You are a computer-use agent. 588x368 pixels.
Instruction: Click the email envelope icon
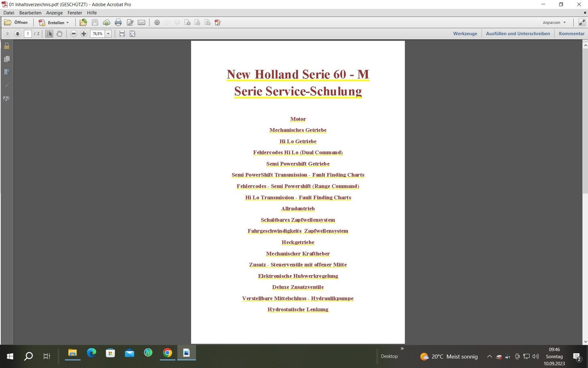(x=141, y=23)
